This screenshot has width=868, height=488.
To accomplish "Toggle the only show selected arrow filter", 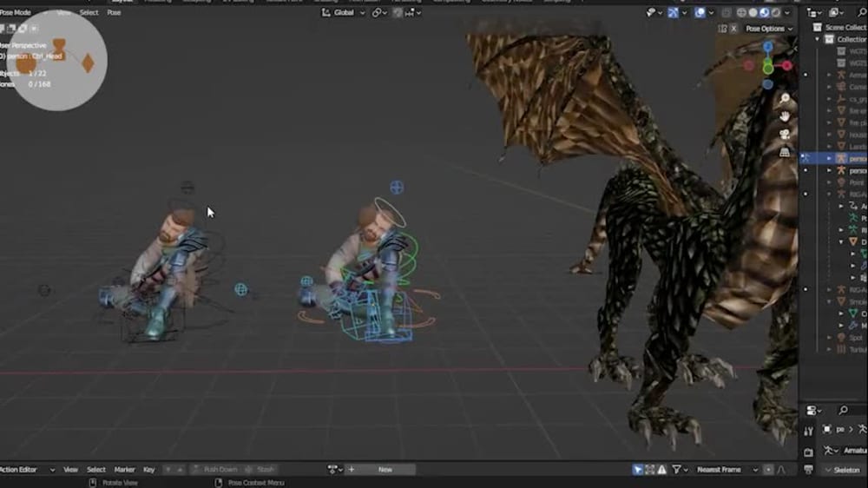I will coord(638,470).
